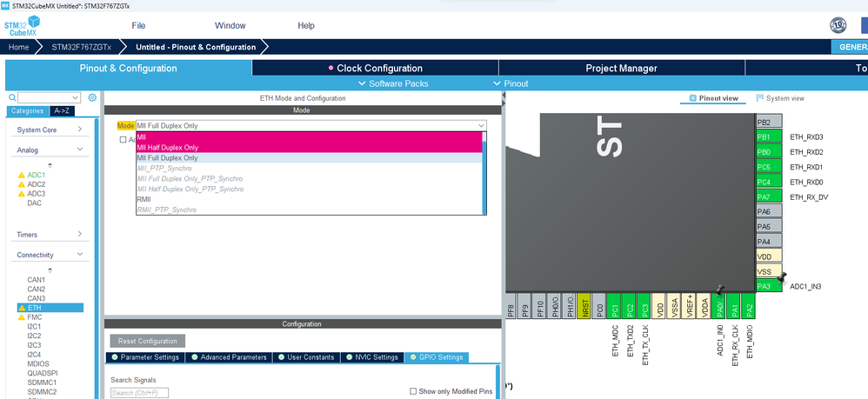
Task: Open the ETH Mode combo box
Action: [x=311, y=126]
